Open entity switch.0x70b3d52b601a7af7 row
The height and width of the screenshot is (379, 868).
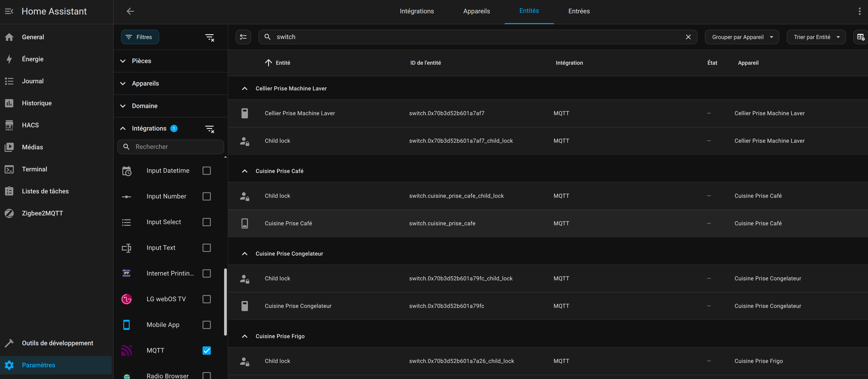tap(548, 113)
